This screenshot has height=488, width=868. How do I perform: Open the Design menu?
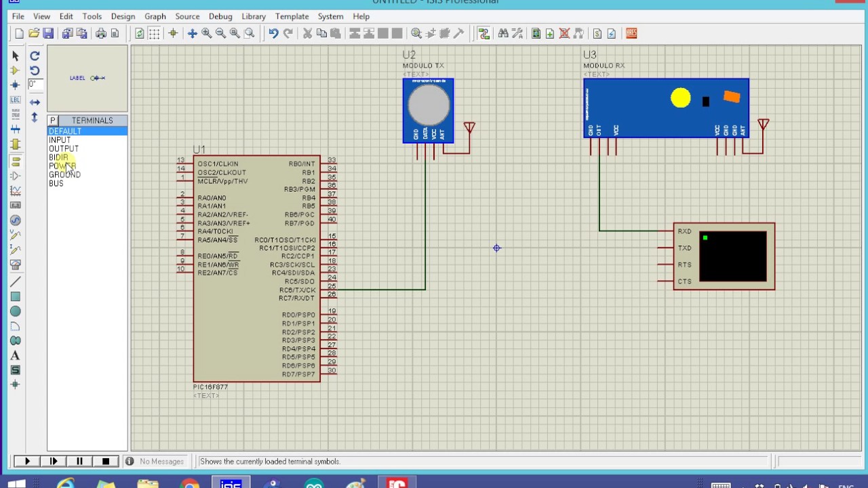123,16
